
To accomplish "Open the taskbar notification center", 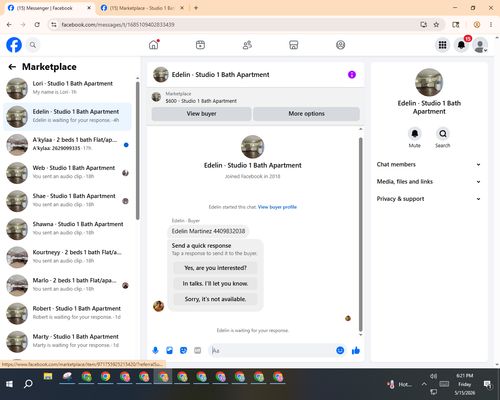I will (x=488, y=385).
